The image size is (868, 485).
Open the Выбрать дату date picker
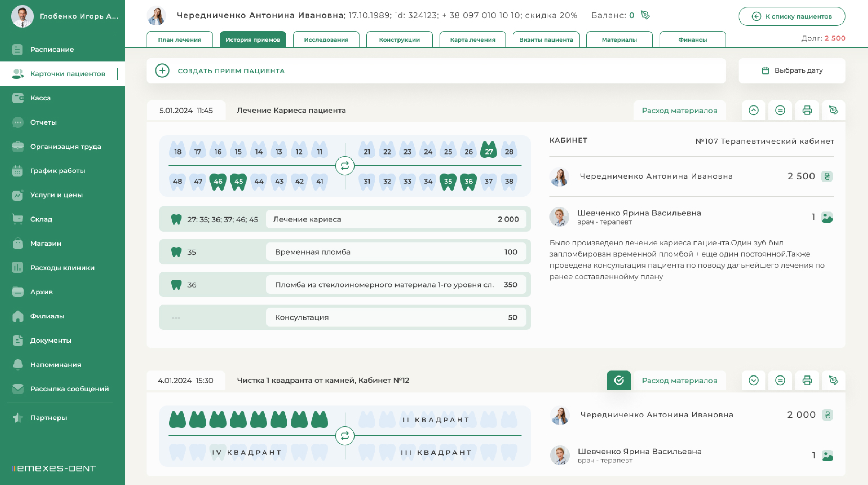coord(792,70)
